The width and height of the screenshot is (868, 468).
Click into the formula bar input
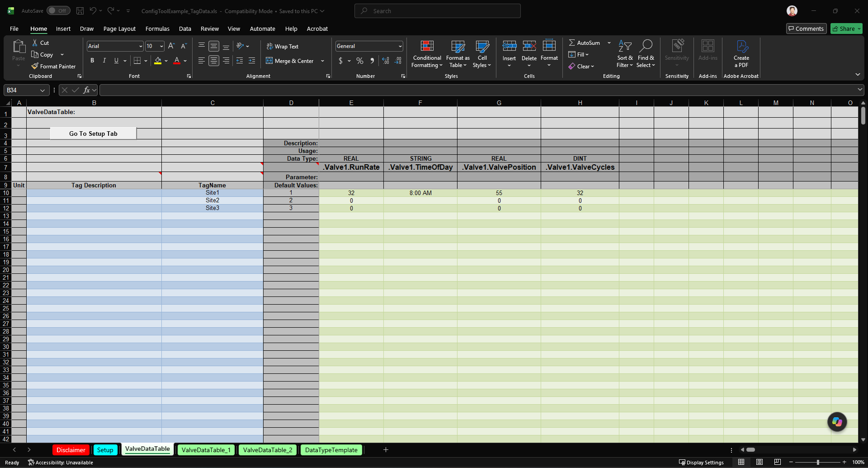point(479,90)
